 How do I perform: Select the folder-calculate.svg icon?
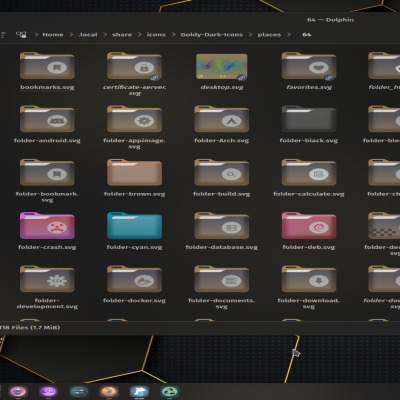pyautogui.click(x=309, y=172)
